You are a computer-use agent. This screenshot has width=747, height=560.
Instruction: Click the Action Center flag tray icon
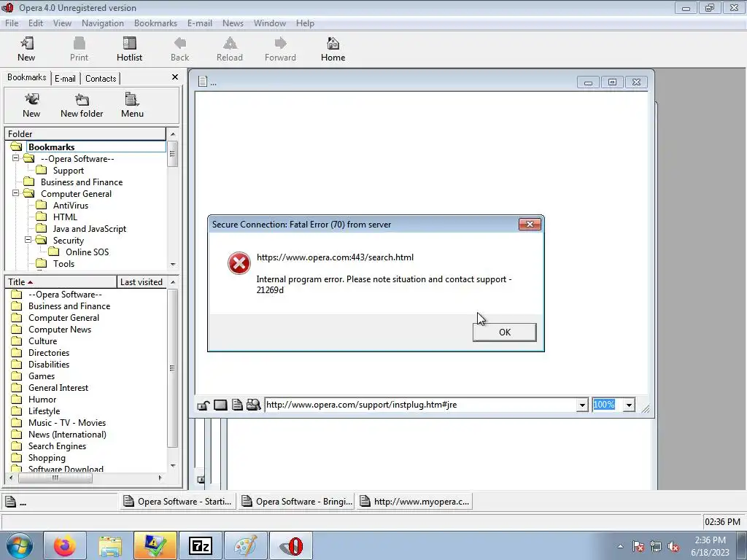(x=638, y=547)
